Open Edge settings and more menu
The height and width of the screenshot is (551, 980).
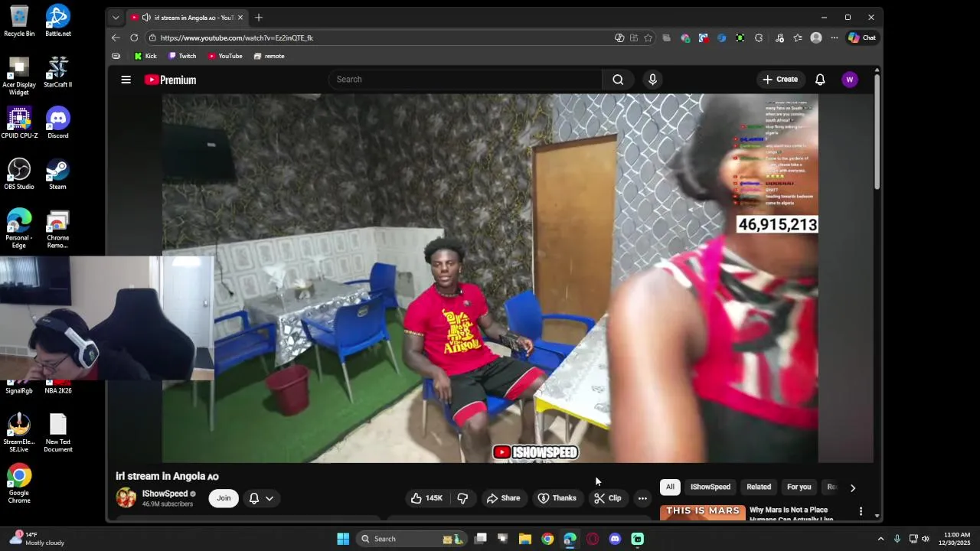click(835, 37)
